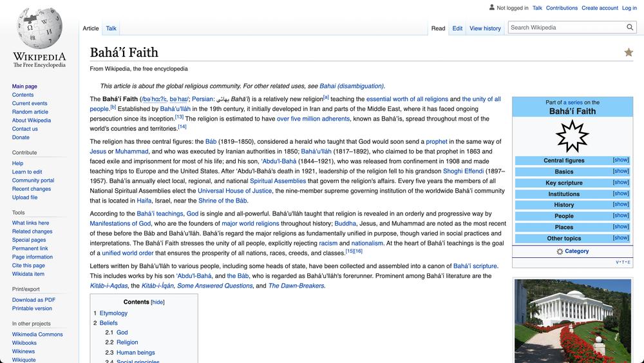Image resolution: width=644 pixels, height=363 pixels.
Task: Open the Bahá'u'lláh link in the first paragraph
Action: 175,109
